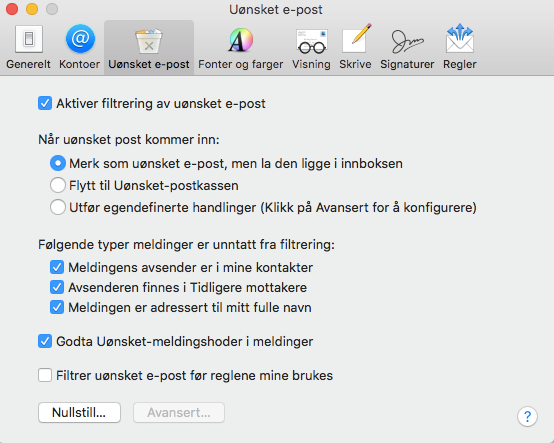Open the Skrive pencil icon pane
554x443 pixels.
355,47
